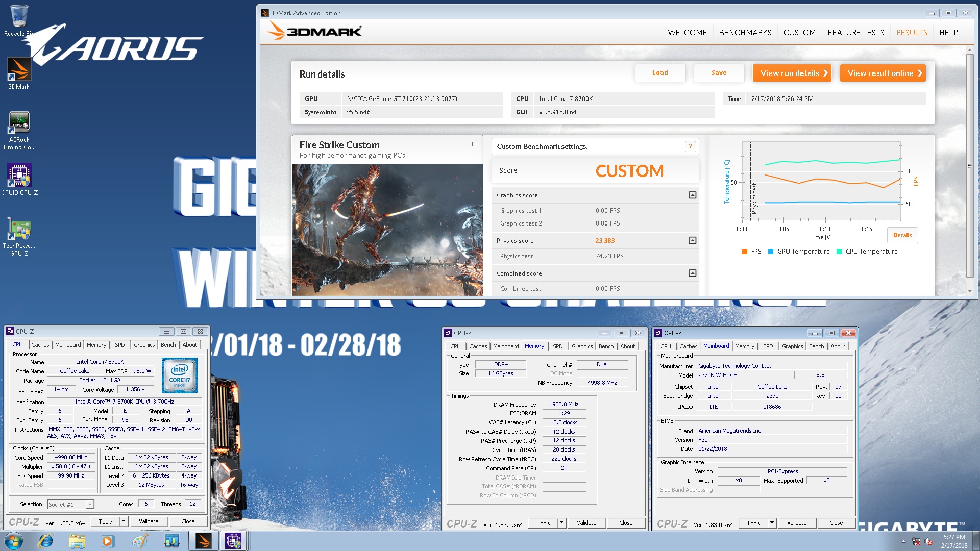
Task: Click the green CPU Temperature legend swatch
Action: [x=839, y=252]
